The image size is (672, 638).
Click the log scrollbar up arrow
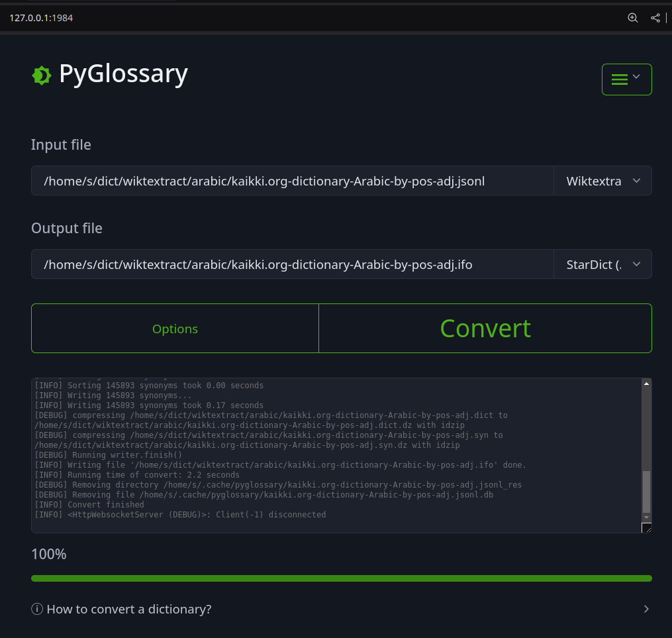(x=646, y=384)
